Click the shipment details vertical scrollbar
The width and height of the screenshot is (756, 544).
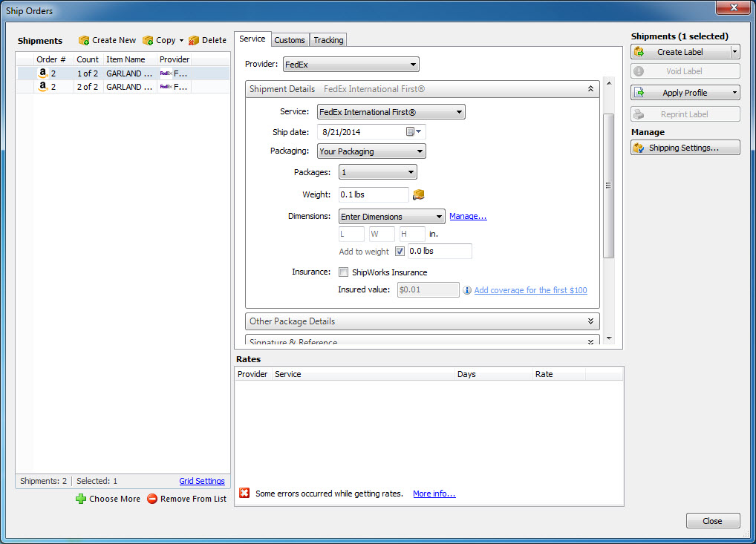[609, 186]
